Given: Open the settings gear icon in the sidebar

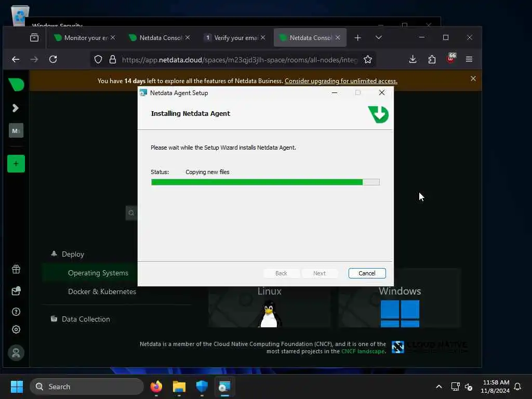Looking at the screenshot, I should (x=16, y=329).
